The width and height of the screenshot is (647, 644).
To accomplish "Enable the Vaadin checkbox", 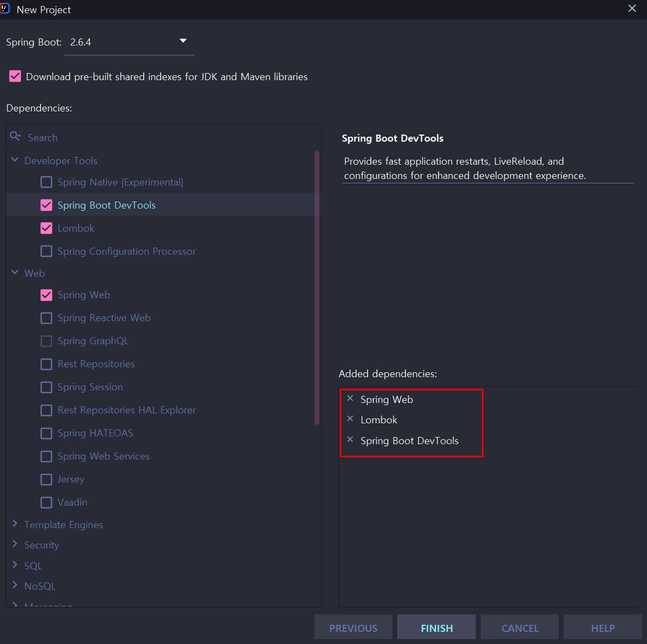I will click(x=46, y=502).
